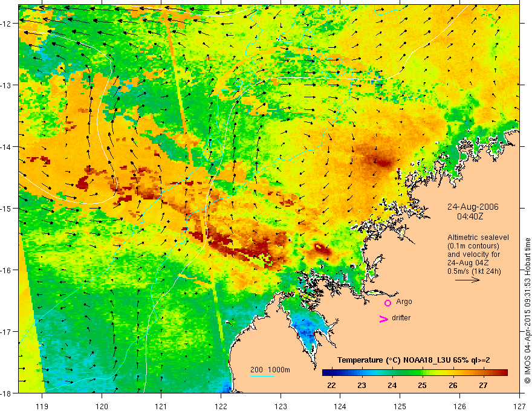Click the latitude label -18
Viewport: 532px width, 411px height.
tap(7, 393)
